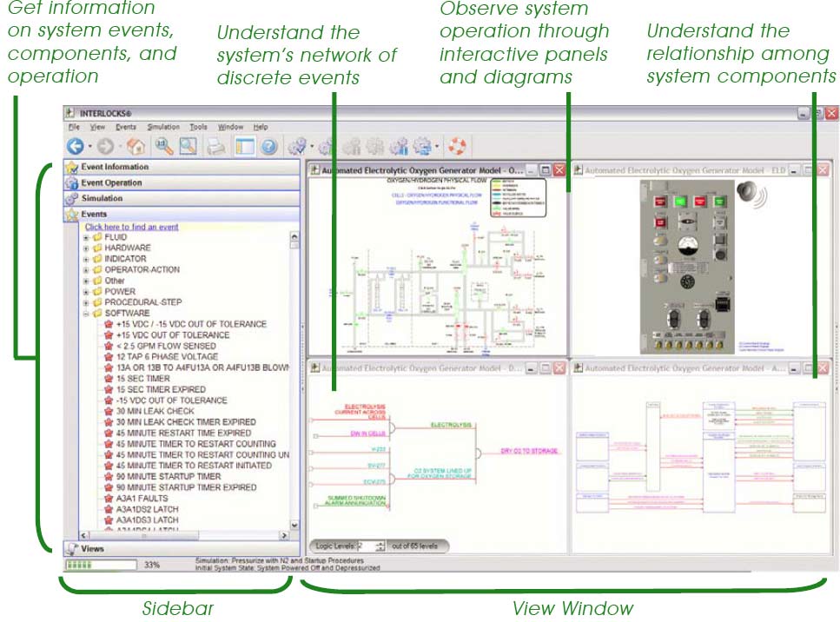Screen dimensions: 840x622
Task: Select 'A3A1DS2 LATCH' event
Action: (148, 509)
